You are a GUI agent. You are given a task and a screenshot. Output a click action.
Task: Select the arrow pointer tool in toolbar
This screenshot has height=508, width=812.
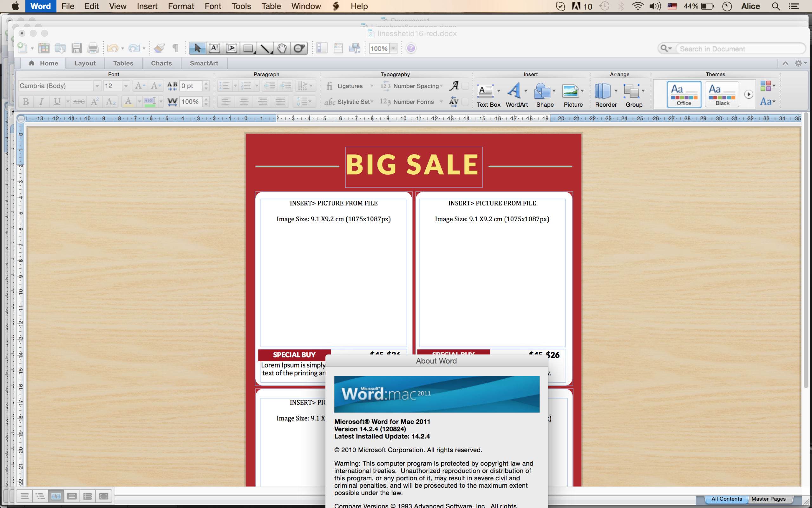[197, 48]
